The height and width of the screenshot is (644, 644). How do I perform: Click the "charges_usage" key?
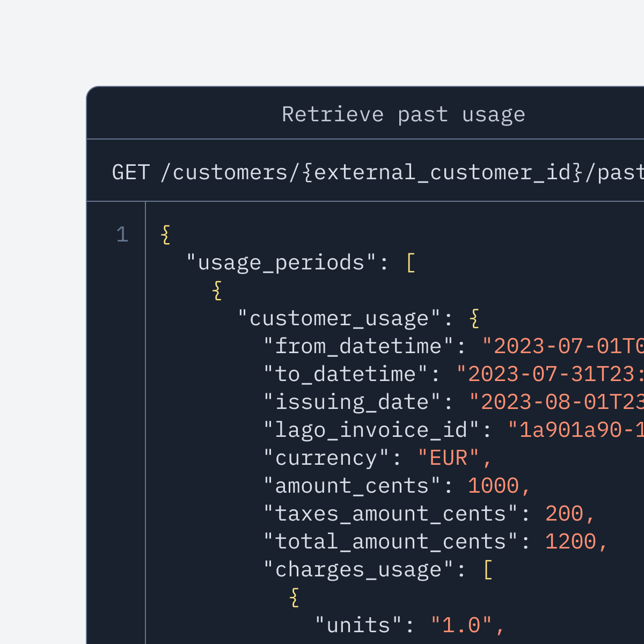[x=358, y=569]
